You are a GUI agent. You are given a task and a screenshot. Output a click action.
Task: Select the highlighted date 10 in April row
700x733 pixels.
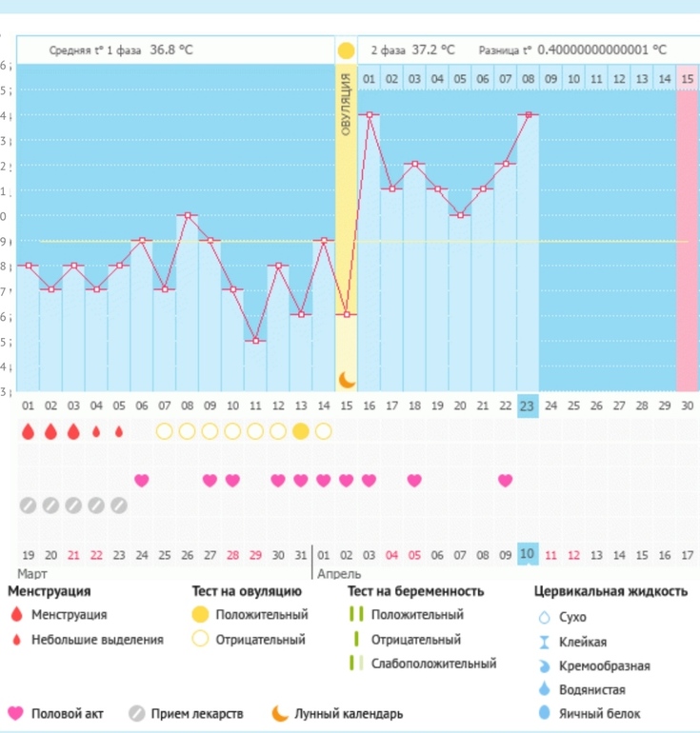point(528,554)
